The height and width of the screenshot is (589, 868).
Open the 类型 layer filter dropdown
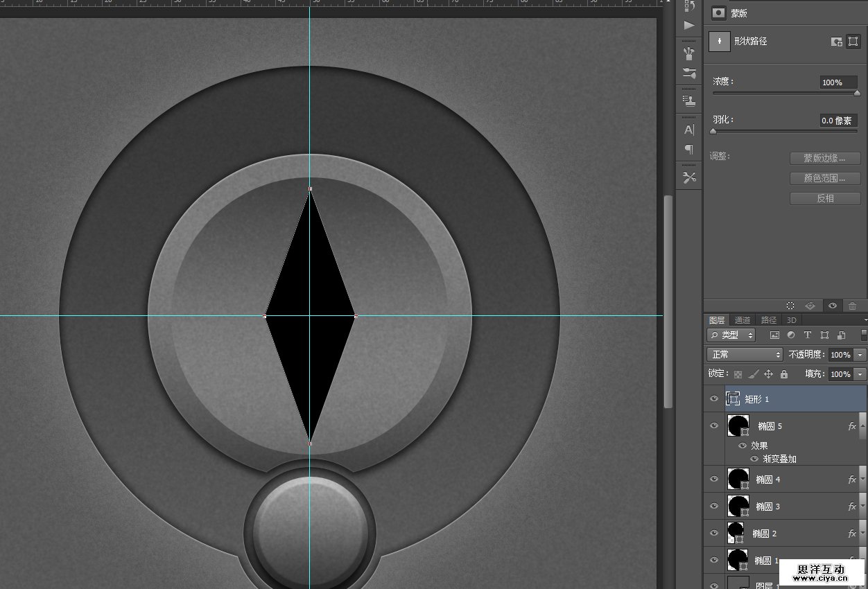(731, 335)
